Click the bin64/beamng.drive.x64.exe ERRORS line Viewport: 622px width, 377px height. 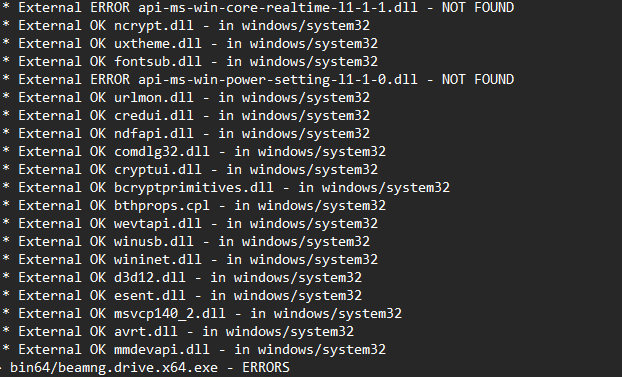tap(145, 368)
